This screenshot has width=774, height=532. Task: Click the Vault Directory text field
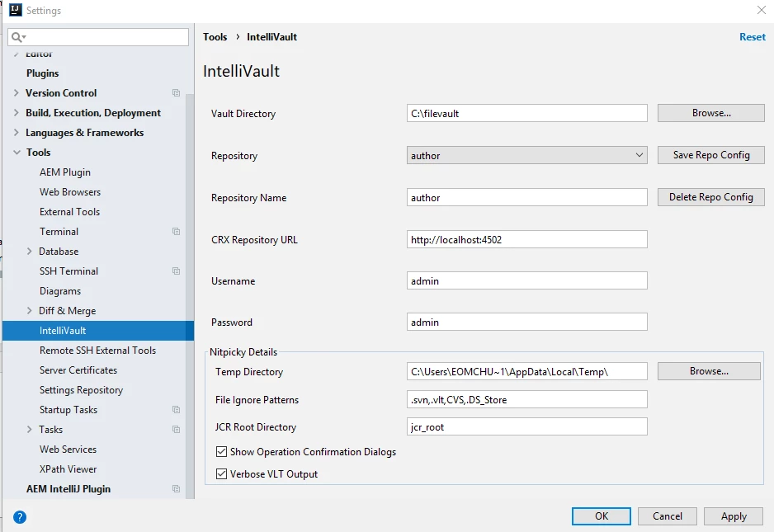(x=526, y=113)
